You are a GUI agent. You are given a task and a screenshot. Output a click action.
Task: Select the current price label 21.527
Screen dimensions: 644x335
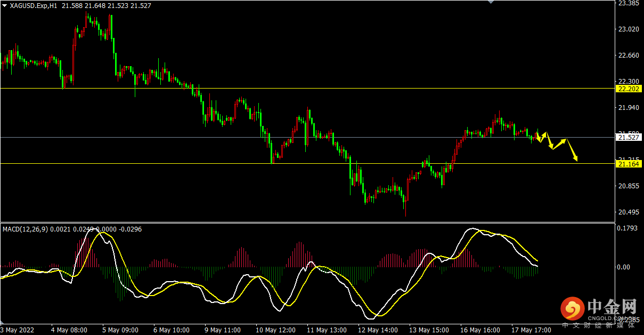(628, 137)
